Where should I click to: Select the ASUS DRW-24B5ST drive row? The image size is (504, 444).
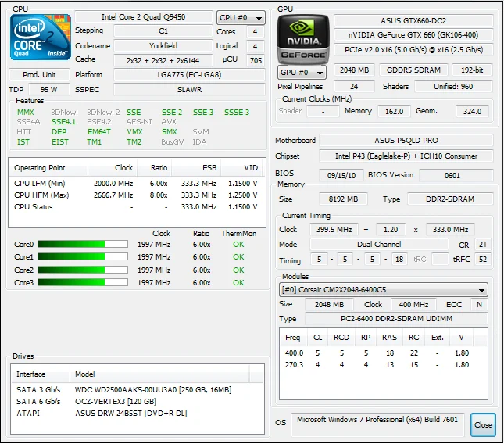138,414
